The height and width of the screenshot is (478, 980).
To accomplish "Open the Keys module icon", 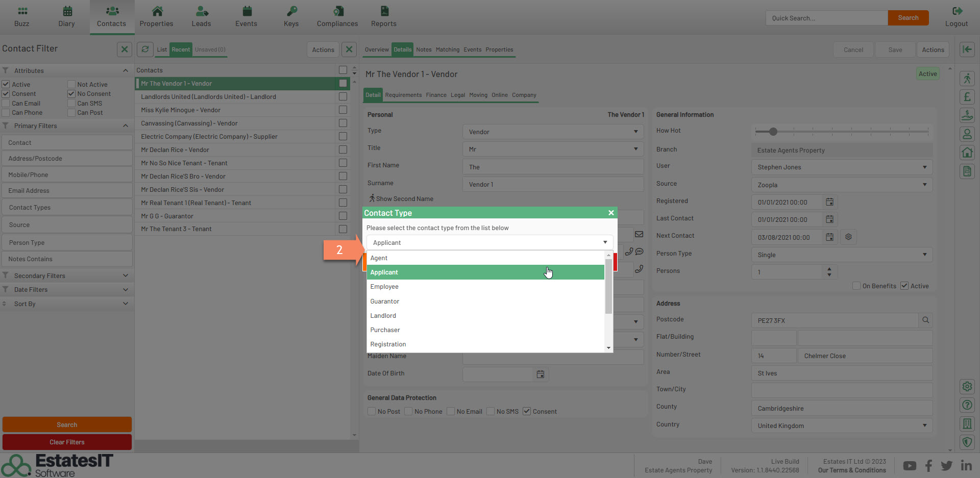I will pyautogui.click(x=291, y=11).
